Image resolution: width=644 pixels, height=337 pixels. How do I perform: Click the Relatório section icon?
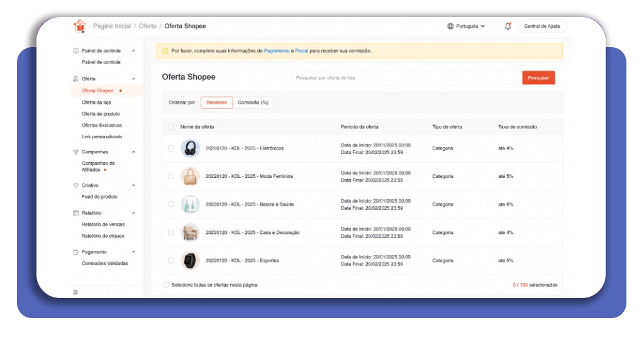75,213
